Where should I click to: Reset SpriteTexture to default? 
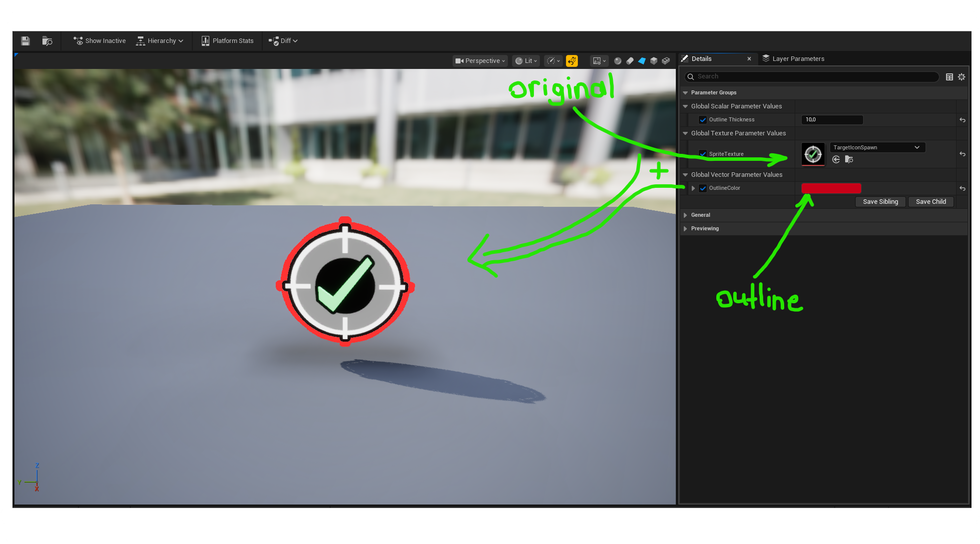(x=963, y=154)
